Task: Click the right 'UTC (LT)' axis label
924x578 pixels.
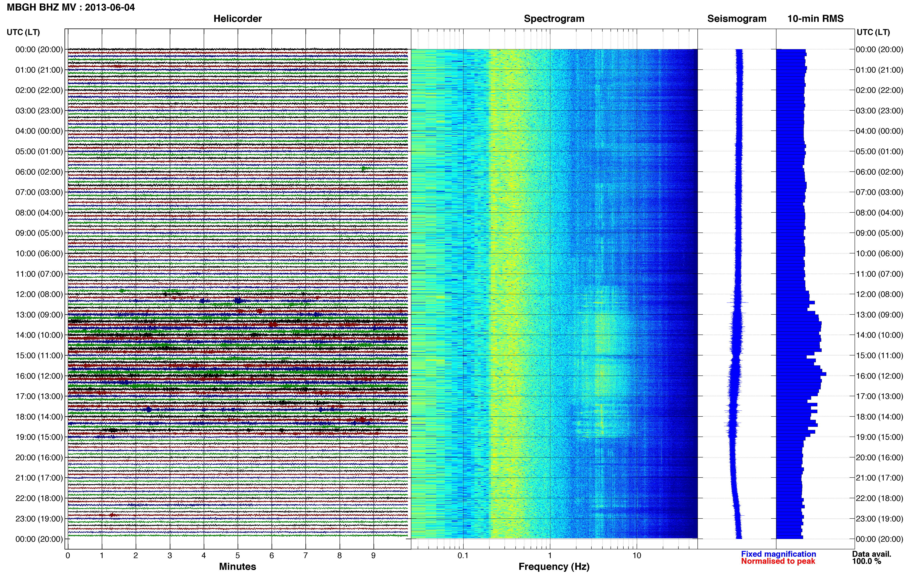Action: (873, 32)
